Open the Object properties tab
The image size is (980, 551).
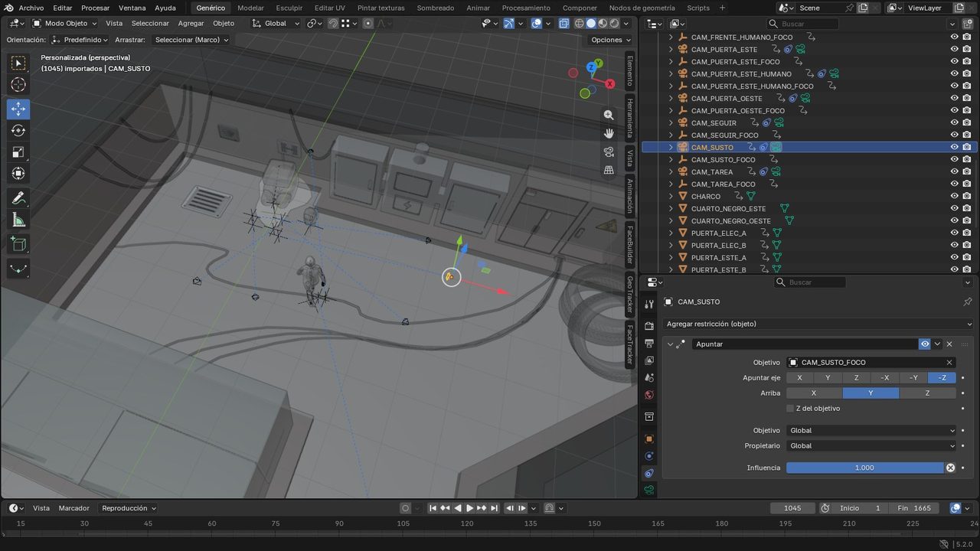(x=649, y=439)
